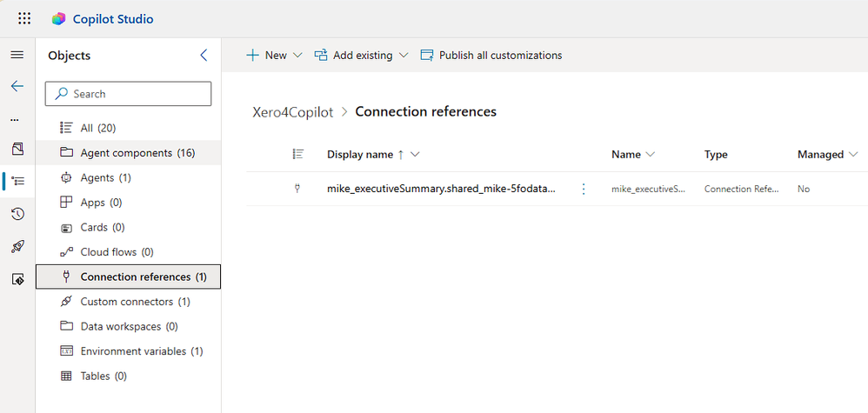Toggle the hamburger navigation menu

(17, 55)
